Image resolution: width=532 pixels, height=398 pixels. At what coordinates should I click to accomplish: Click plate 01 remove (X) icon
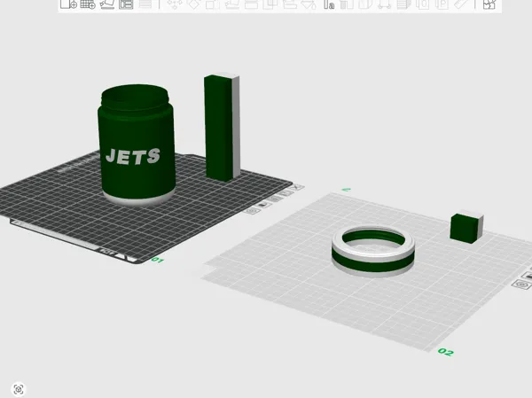click(298, 187)
